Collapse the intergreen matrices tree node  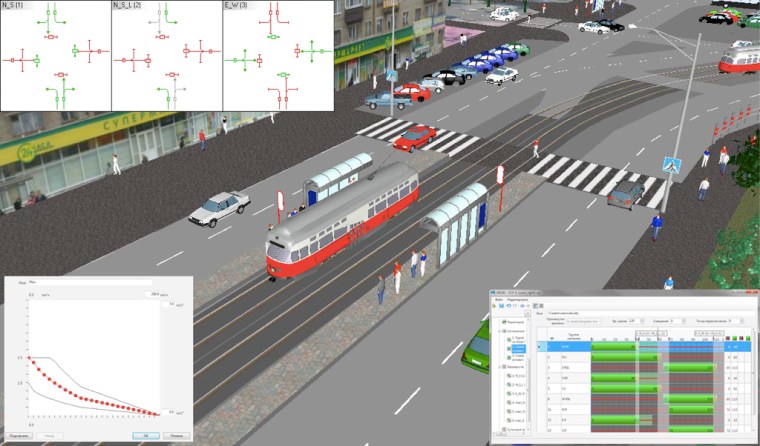[502, 368]
